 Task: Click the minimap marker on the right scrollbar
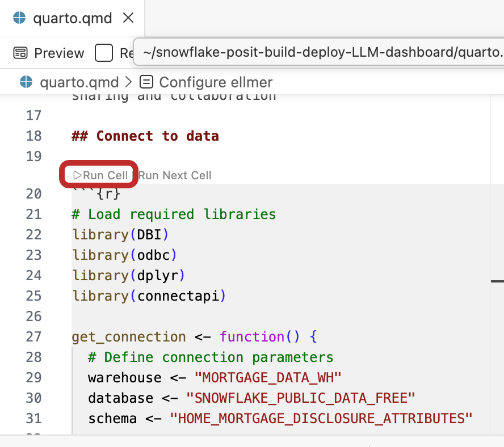pos(497,281)
